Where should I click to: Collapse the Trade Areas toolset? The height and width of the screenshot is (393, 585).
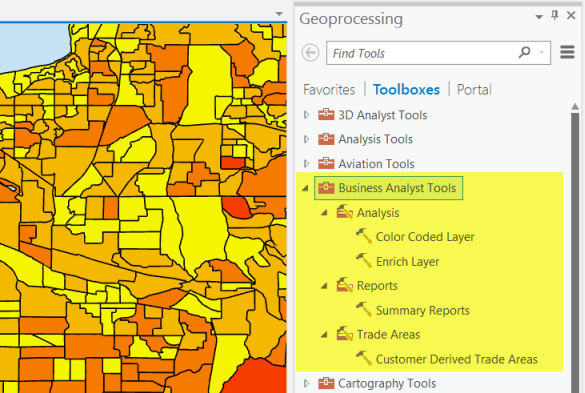[324, 335]
